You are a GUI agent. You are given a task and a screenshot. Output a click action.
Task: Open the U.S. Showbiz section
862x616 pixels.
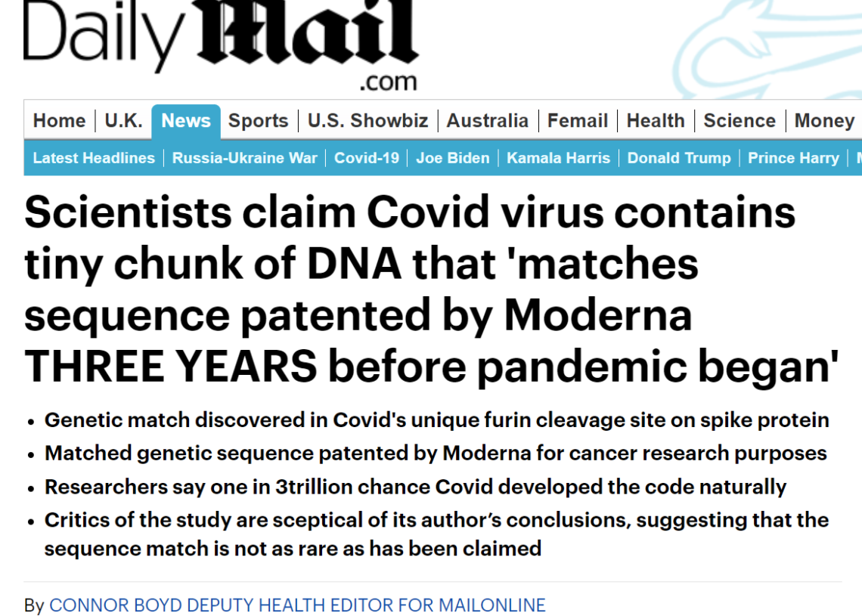click(x=367, y=120)
